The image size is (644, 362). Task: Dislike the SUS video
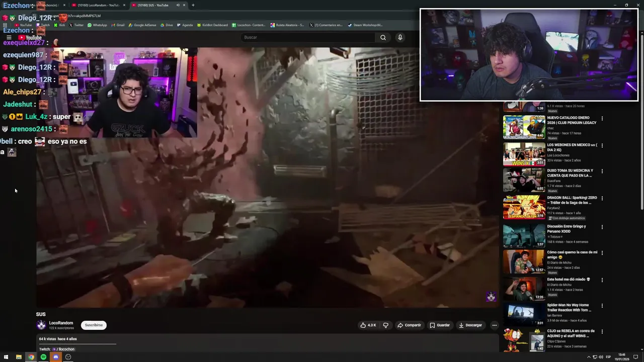tap(386, 325)
